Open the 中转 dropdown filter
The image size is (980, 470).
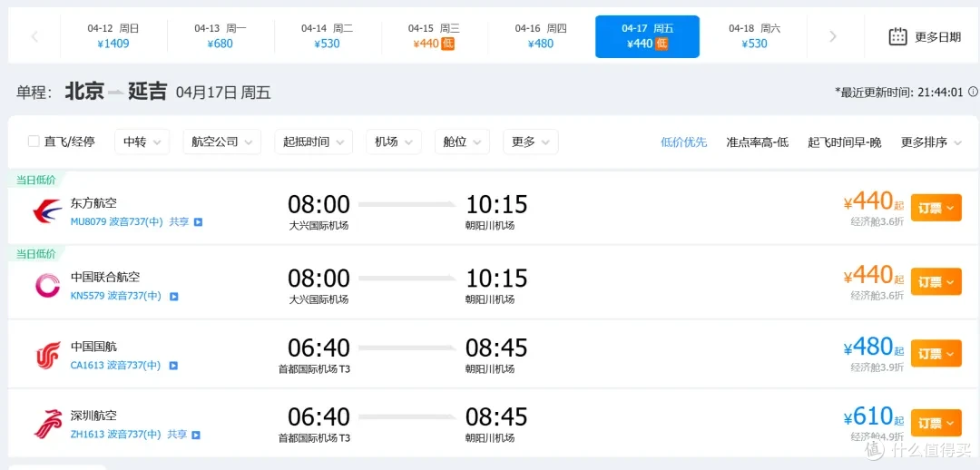coord(142,142)
